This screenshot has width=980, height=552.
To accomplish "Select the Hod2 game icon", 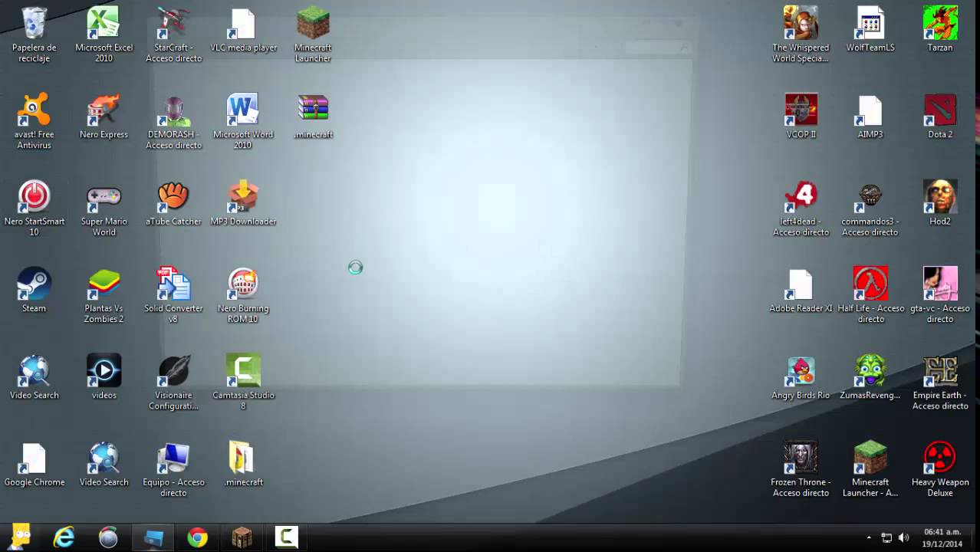I will (x=940, y=197).
